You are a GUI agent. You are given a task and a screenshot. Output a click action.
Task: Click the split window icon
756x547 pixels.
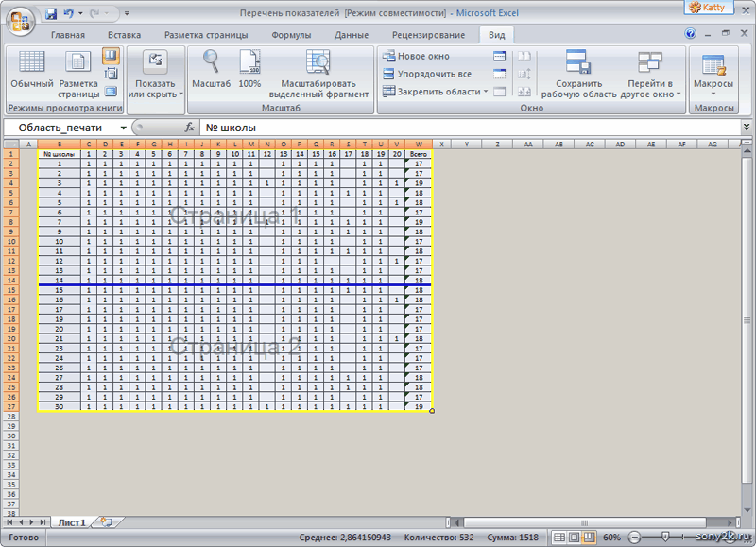tap(500, 57)
